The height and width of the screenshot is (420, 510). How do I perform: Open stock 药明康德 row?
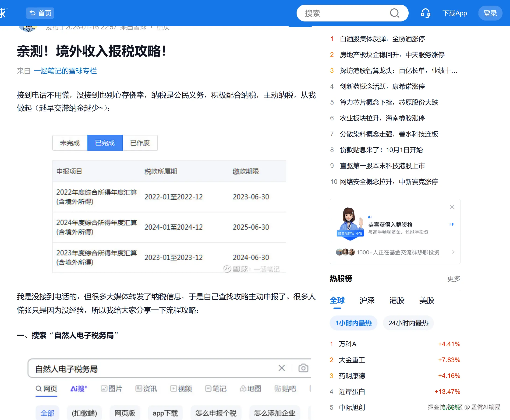(x=395, y=375)
